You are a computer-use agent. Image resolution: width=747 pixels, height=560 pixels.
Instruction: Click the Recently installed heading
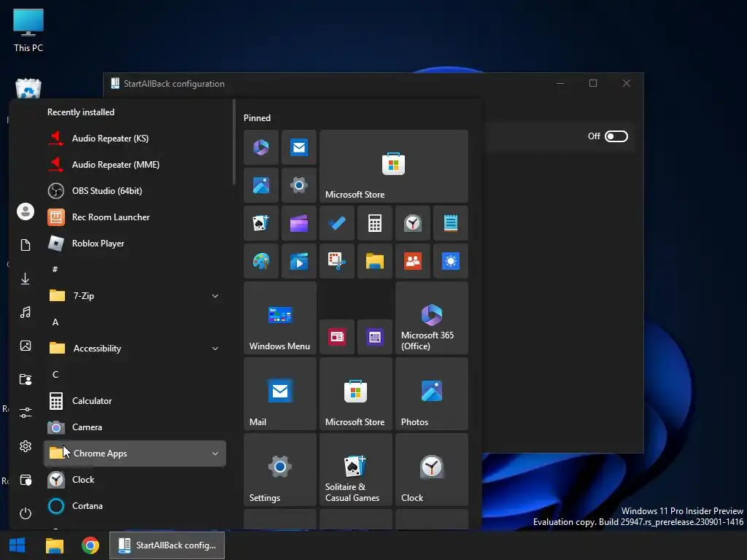pyautogui.click(x=80, y=112)
